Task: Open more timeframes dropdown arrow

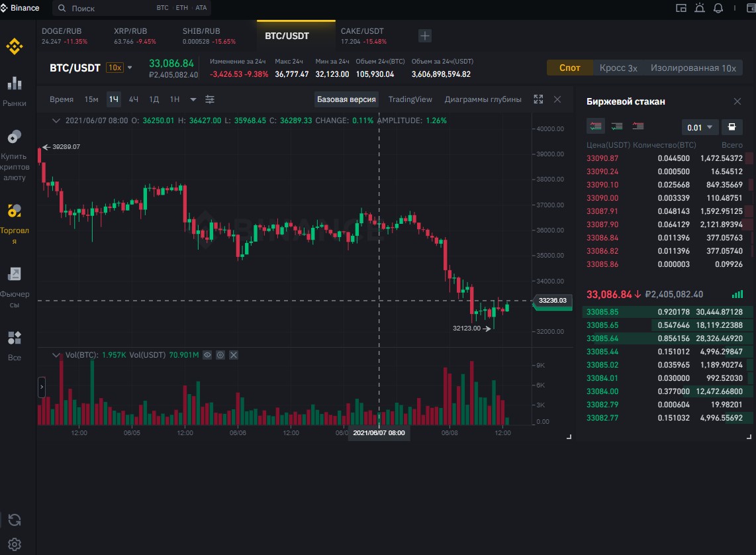Action: coord(193,99)
